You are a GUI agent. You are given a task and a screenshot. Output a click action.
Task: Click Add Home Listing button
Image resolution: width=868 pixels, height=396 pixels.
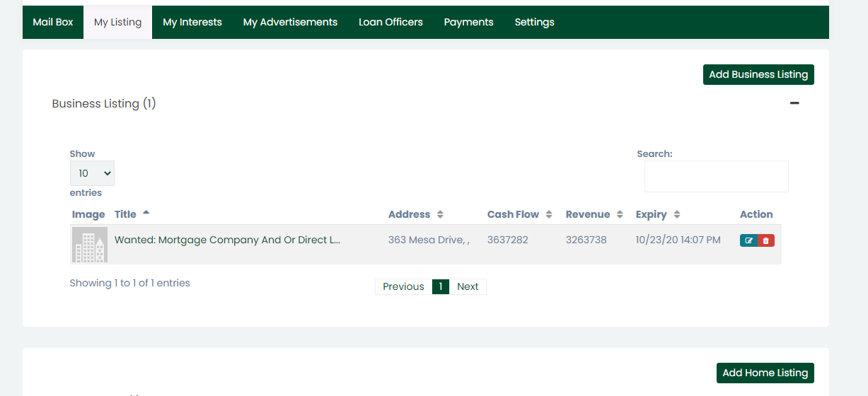pos(765,373)
